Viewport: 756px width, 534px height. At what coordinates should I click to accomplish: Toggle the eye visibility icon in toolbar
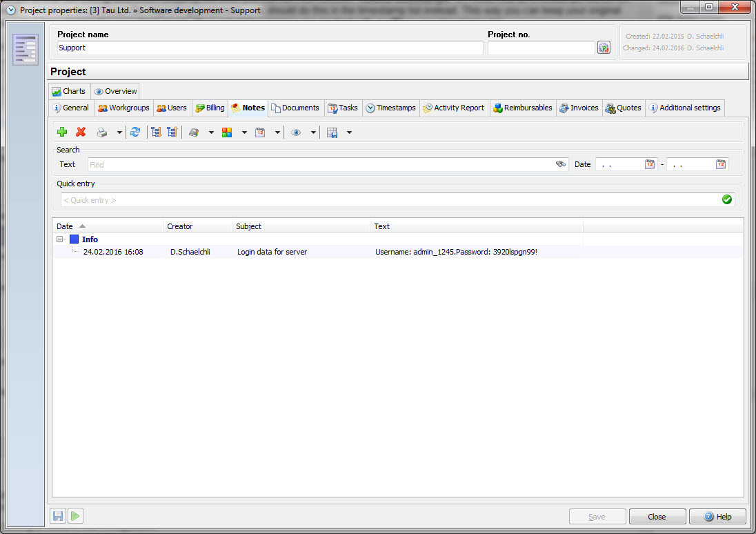(x=296, y=132)
